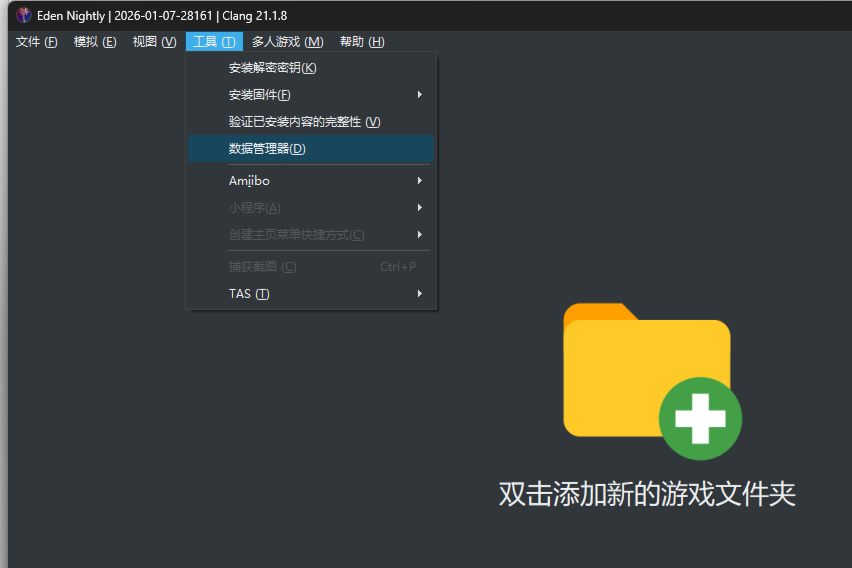Choose 安装解密密钥 (K) from the menu
This screenshot has width=852, height=568.
[x=272, y=68]
